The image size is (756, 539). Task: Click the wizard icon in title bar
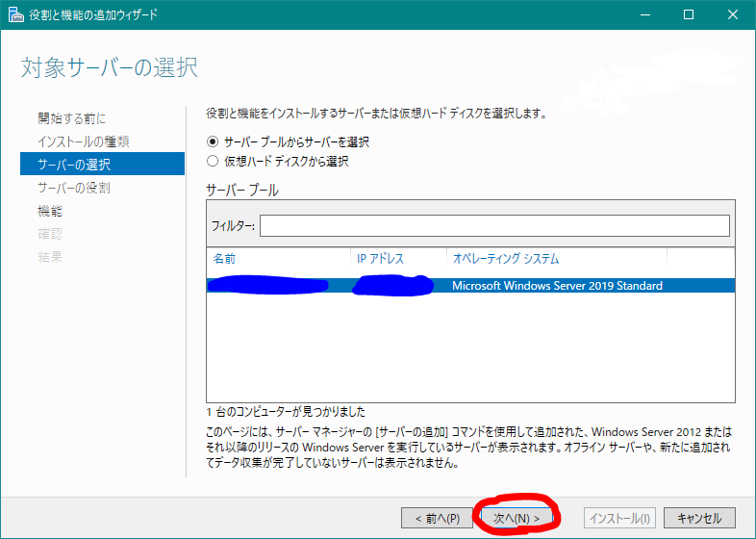pos(16,14)
